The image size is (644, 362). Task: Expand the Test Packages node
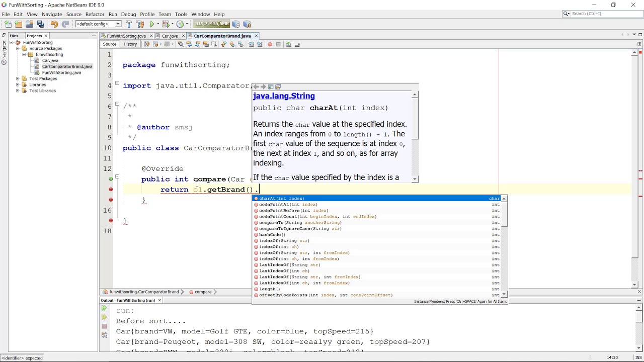click(18, 78)
